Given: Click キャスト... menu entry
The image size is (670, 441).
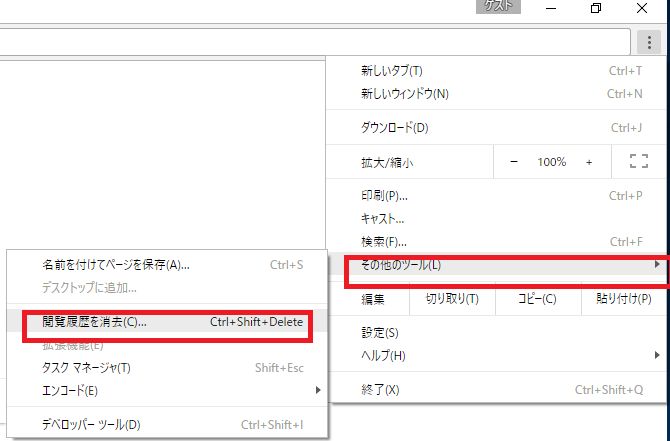Looking at the screenshot, I should pyautogui.click(x=382, y=218).
